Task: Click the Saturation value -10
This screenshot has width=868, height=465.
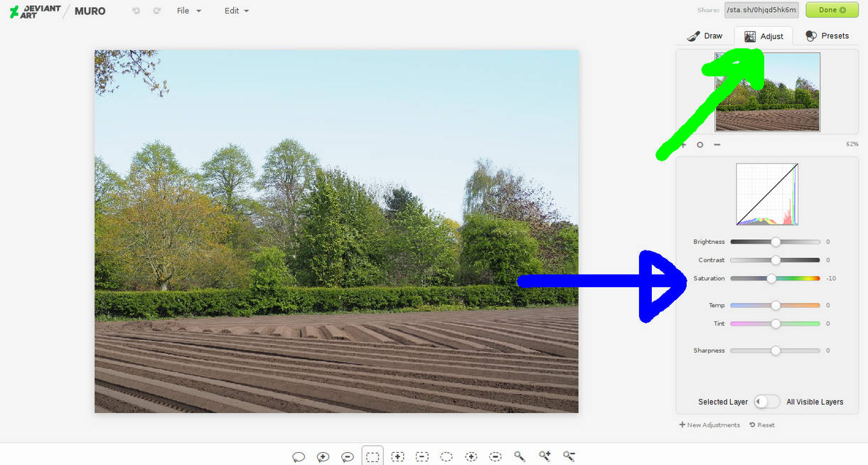Action: (830, 279)
